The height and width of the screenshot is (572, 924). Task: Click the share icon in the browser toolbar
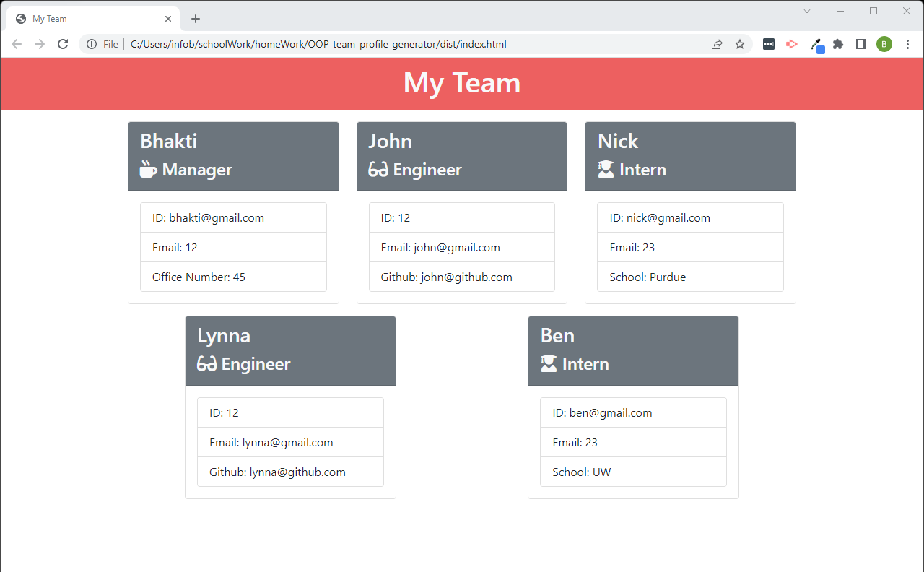pyautogui.click(x=716, y=44)
